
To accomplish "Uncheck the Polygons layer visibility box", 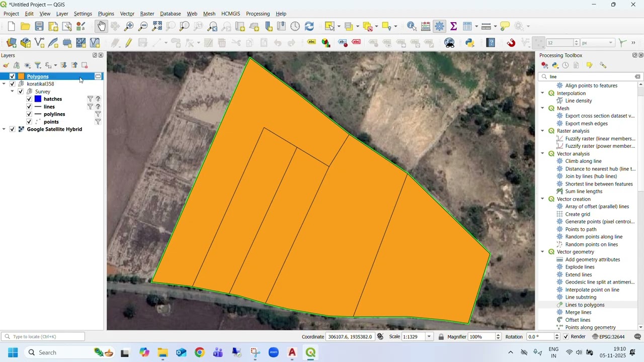I will pos(13,76).
